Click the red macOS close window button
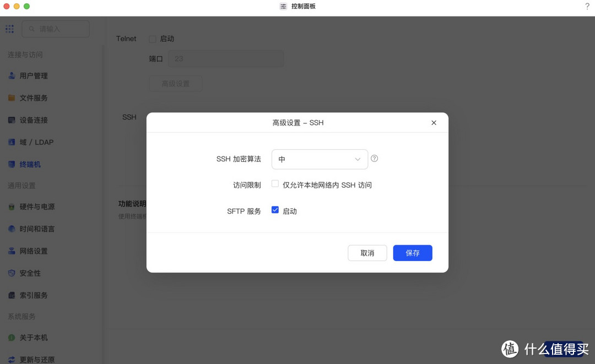The image size is (595, 364). [x=7, y=6]
